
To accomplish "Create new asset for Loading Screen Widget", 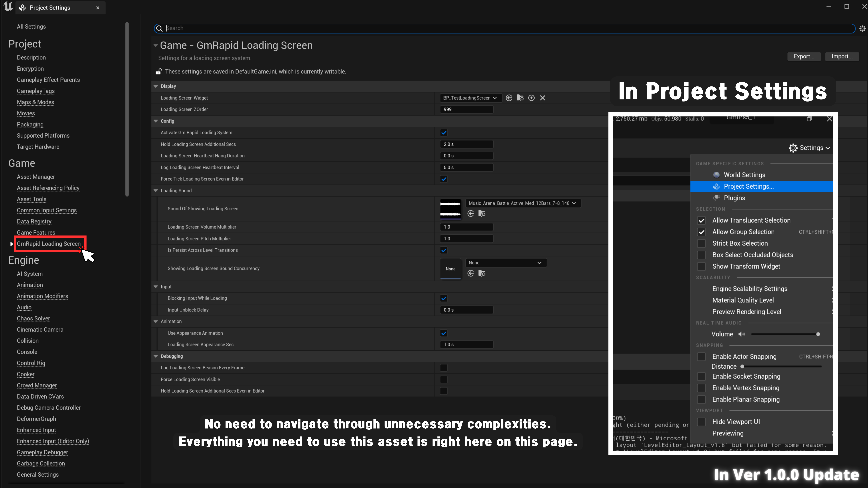I will point(531,98).
